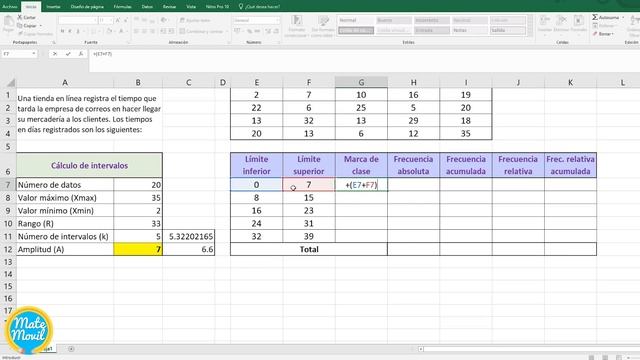Select column G header
The height and width of the screenshot is (360, 640).
(x=361, y=82)
